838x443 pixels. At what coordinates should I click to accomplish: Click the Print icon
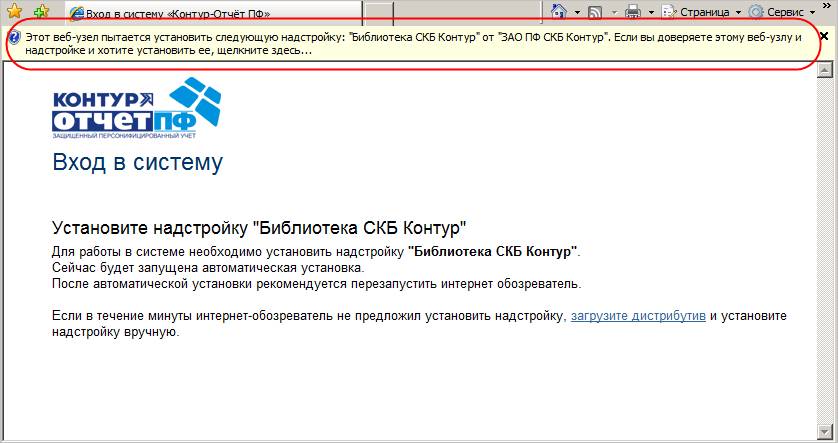point(633,12)
